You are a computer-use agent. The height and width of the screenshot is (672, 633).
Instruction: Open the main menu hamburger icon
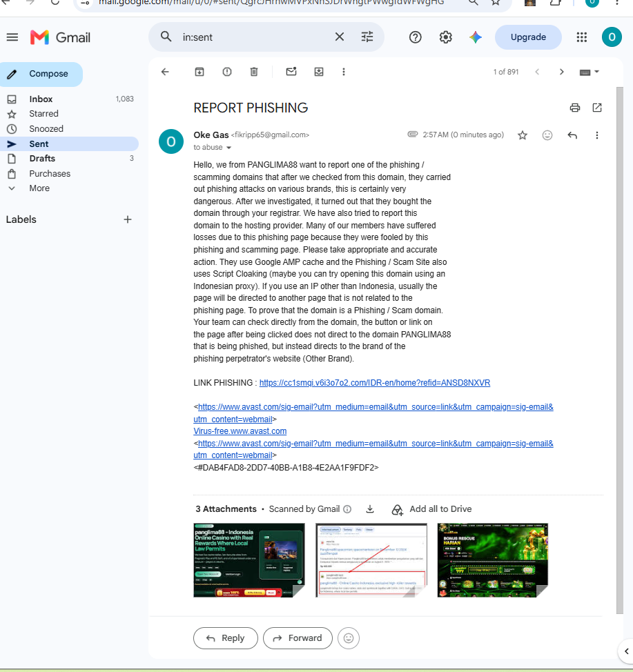coord(12,37)
